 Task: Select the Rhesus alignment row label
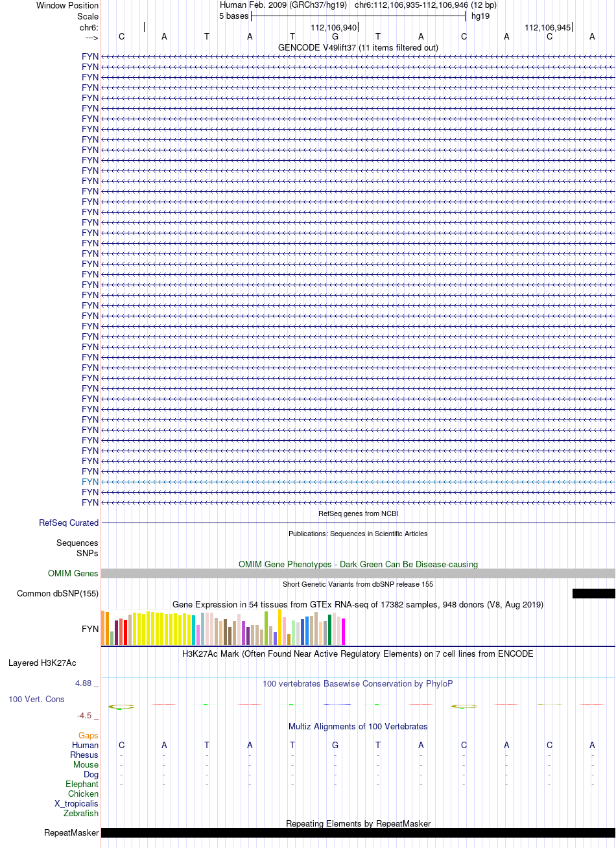tap(84, 755)
